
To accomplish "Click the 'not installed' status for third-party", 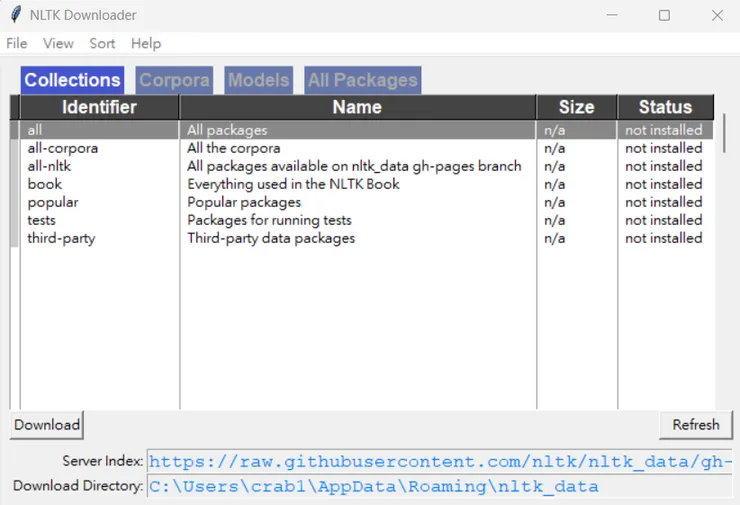I will pos(664,238).
